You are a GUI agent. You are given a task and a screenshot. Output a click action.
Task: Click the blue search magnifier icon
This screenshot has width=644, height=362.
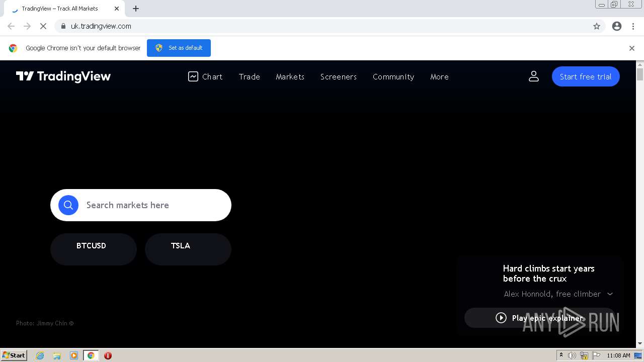[x=68, y=205]
